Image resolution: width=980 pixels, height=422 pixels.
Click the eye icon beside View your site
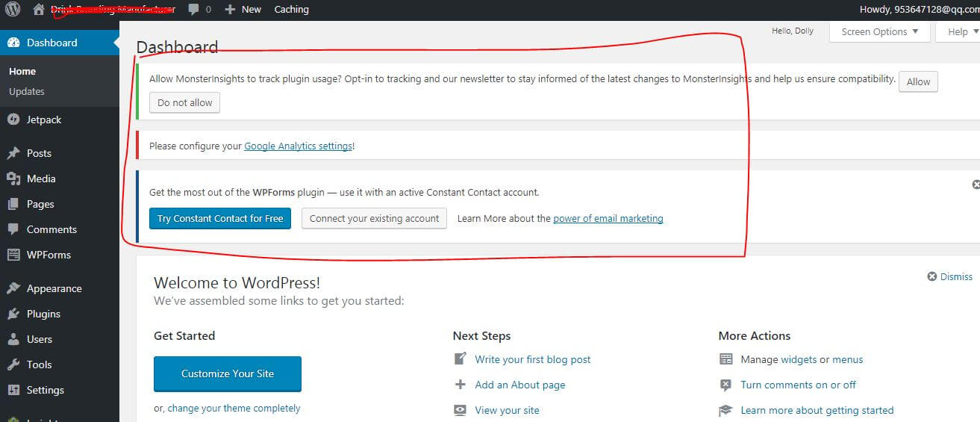[x=461, y=410]
